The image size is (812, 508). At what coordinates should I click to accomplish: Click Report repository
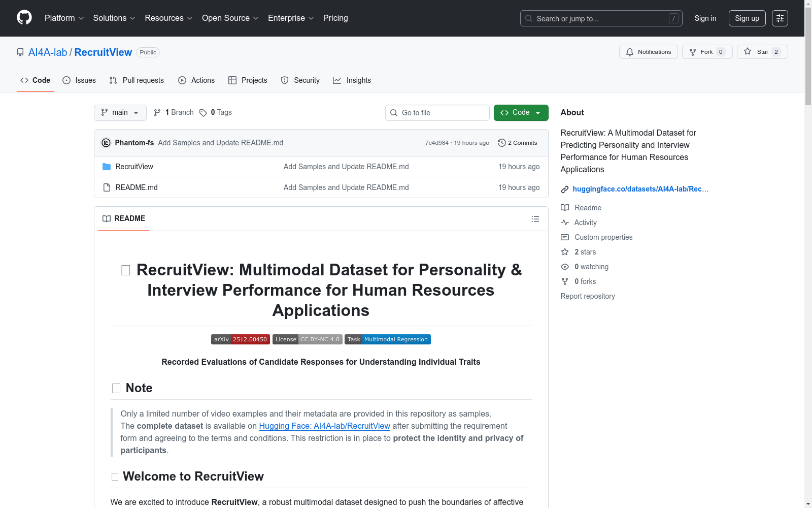tap(588, 296)
